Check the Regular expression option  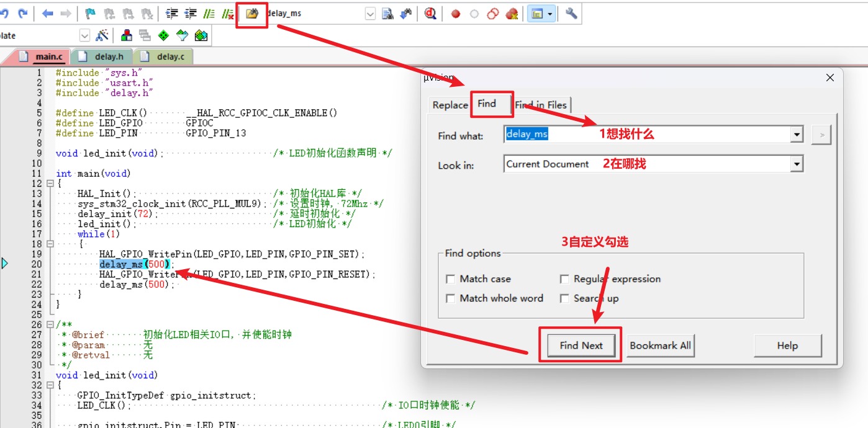tap(564, 279)
